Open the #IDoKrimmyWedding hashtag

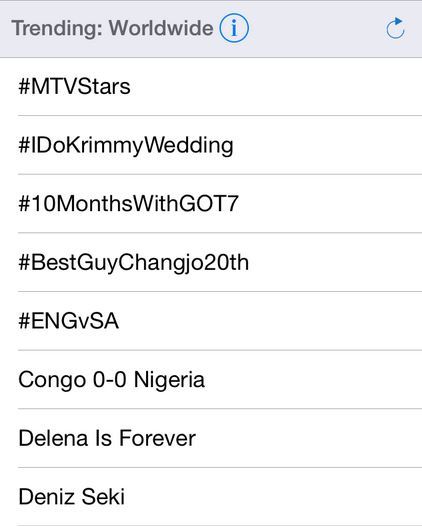click(211, 145)
